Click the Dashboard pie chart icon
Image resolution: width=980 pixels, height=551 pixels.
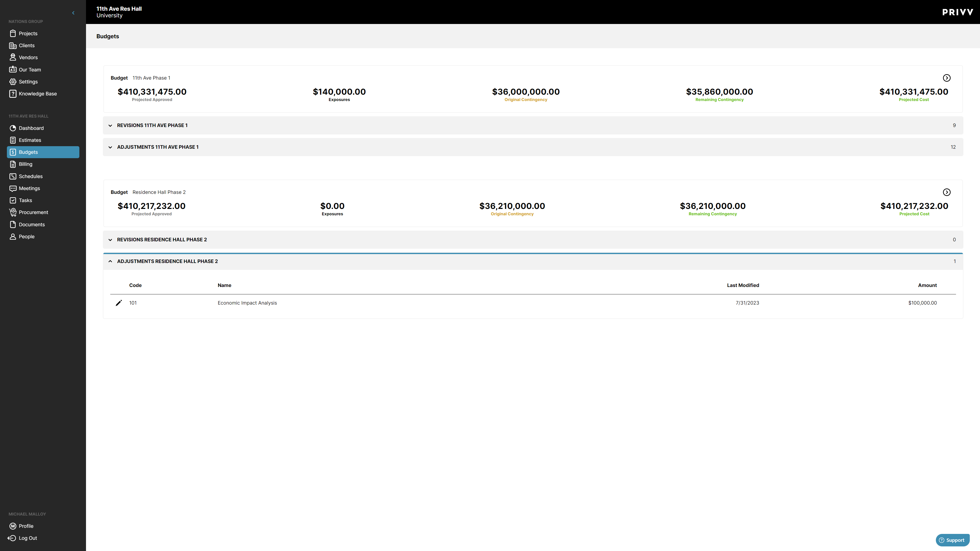point(13,128)
